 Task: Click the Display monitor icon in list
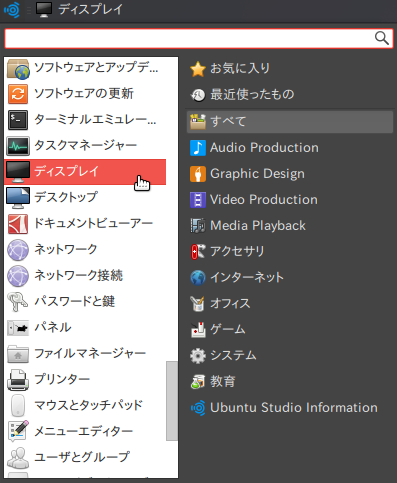pos(18,172)
